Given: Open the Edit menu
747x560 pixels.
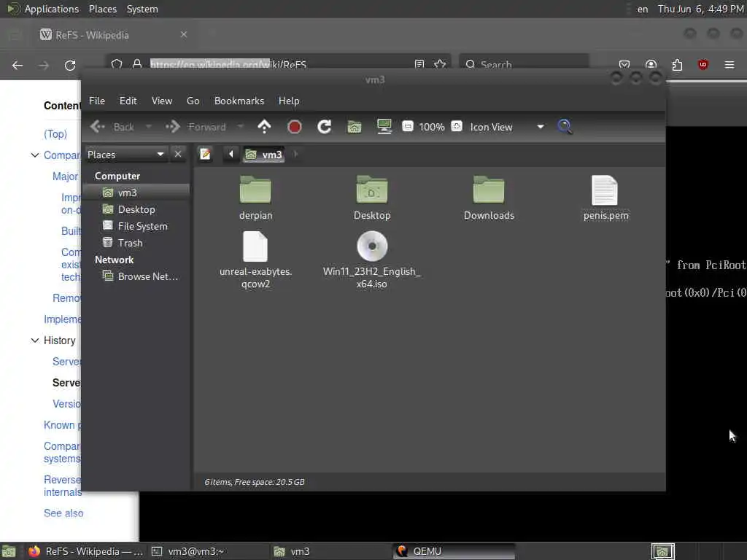Looking at the screenshot, I should click(128, 101).
